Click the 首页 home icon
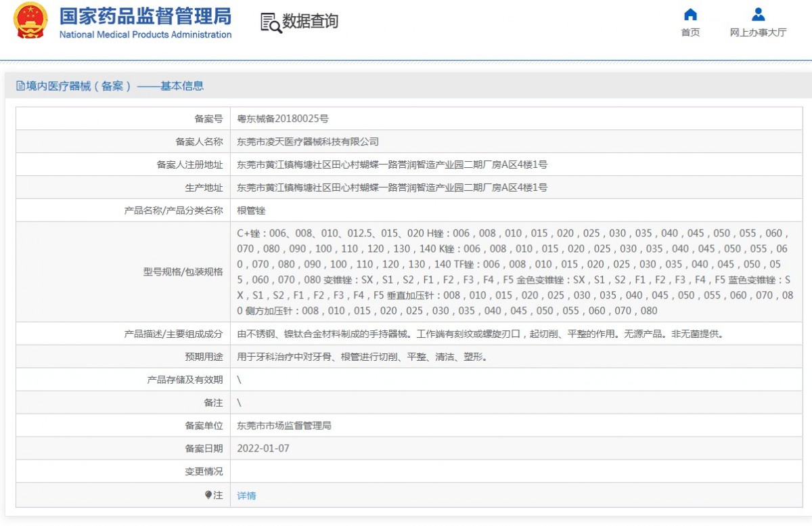Image resolution: width=812 pixels, height=526 pixels. [x=690, y=14]
